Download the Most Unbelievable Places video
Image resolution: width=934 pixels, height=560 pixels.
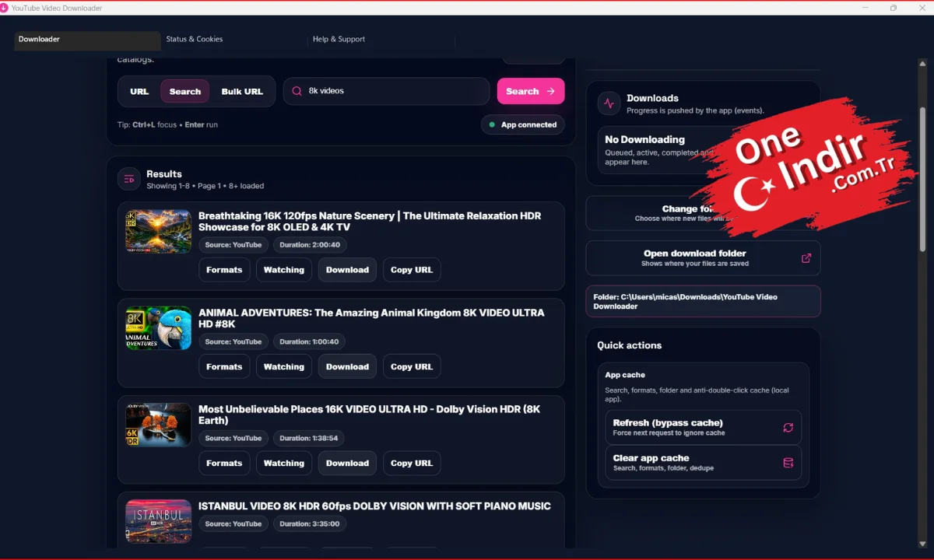[x=347, y=463]
